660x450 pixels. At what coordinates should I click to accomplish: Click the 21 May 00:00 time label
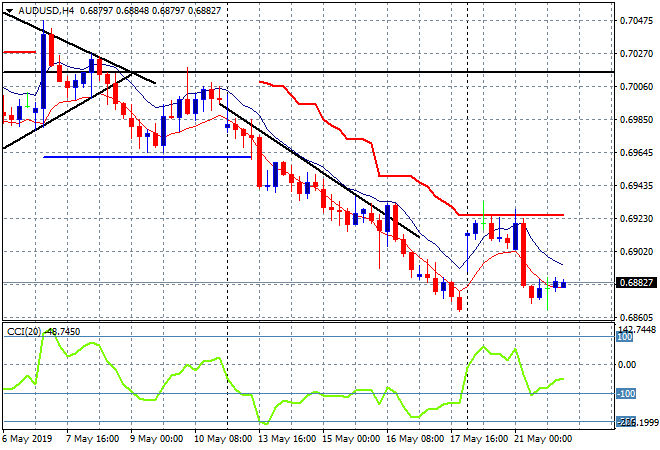543,439
